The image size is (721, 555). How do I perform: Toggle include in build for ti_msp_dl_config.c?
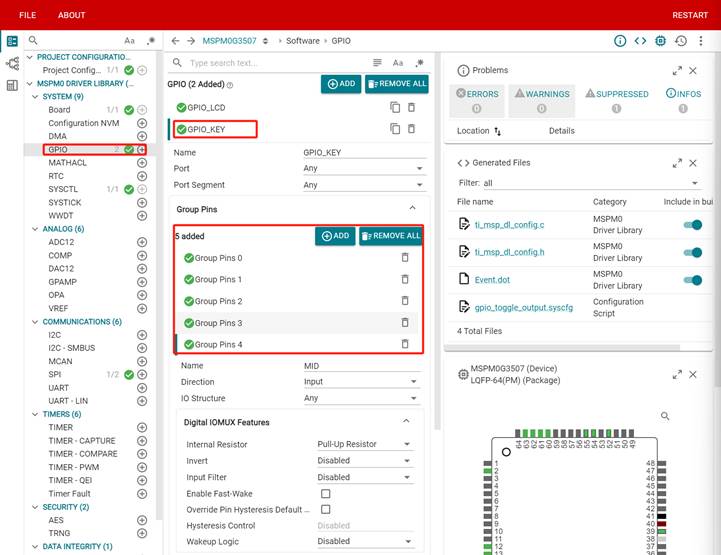click(692, 225)
